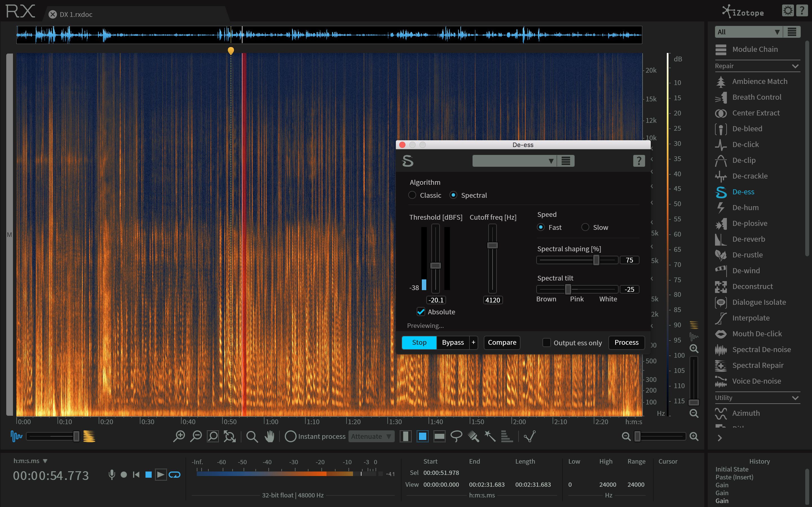Click the record arm microphone icon
Screen dimensions: 812x507
112,475
